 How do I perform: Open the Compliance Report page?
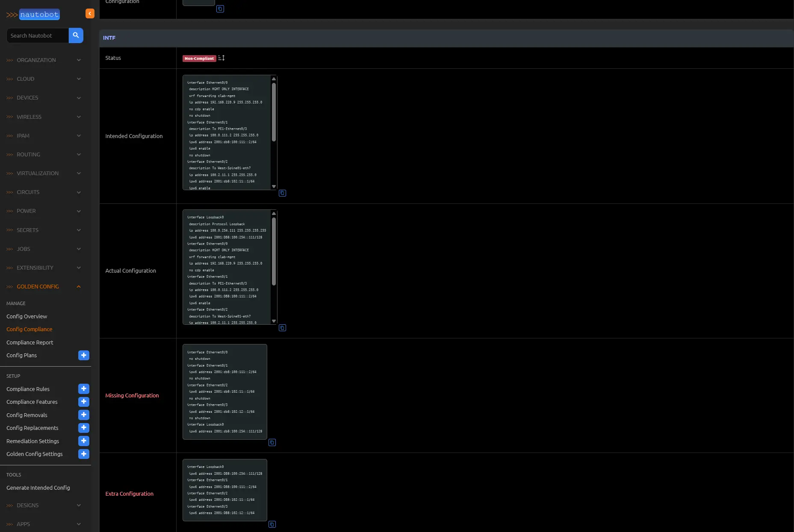pos(30,343)
